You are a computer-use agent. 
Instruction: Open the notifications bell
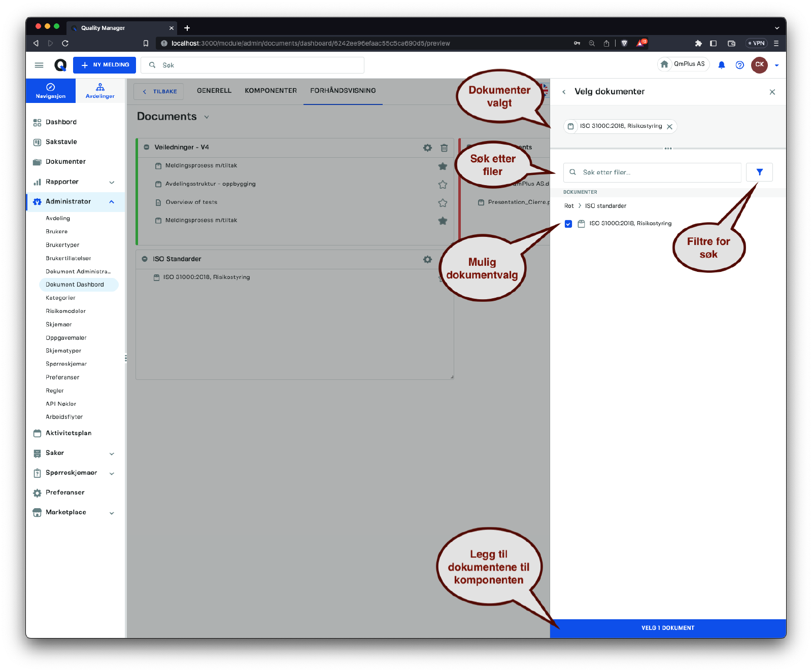(x=721, y=65)
